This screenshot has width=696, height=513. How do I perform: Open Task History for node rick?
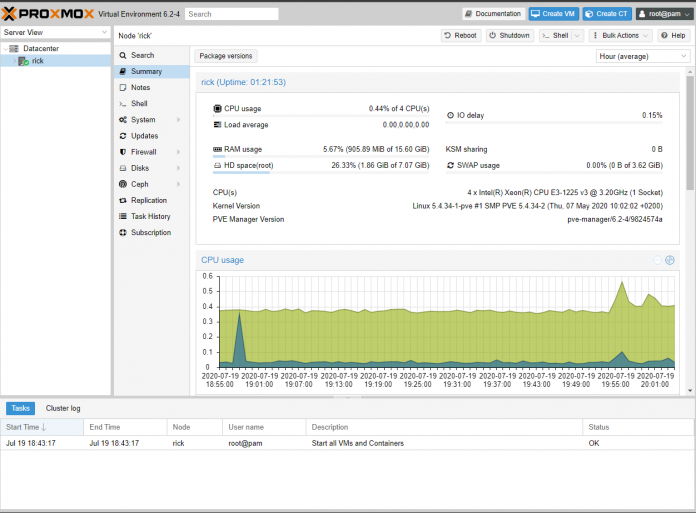150,216
